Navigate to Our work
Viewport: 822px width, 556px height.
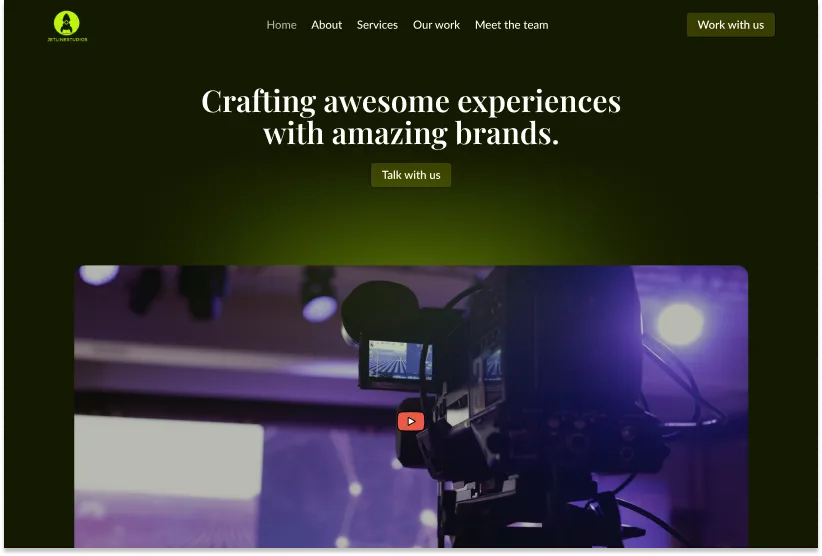coord(436,25)
